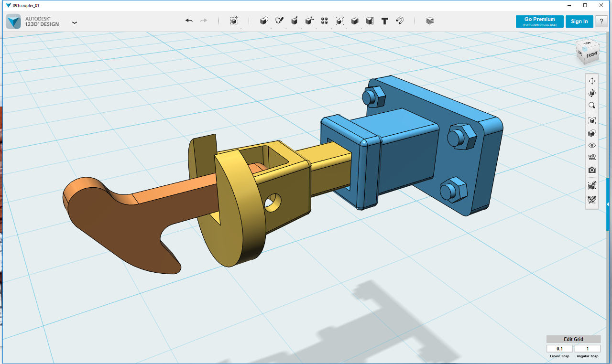Open the Pattern tool menu
The image size is (612, 364).
point(324,21)
